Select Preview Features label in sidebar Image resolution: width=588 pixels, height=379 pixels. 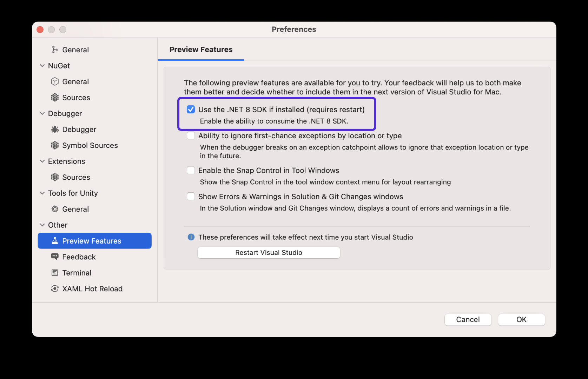coord(92,241)
